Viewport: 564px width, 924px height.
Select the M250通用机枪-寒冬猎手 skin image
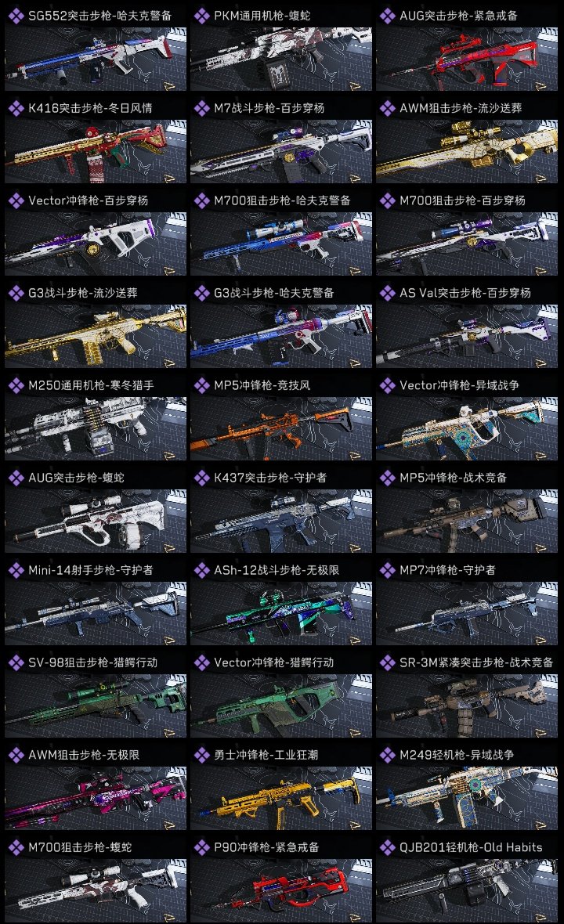(x=96, y=428)
